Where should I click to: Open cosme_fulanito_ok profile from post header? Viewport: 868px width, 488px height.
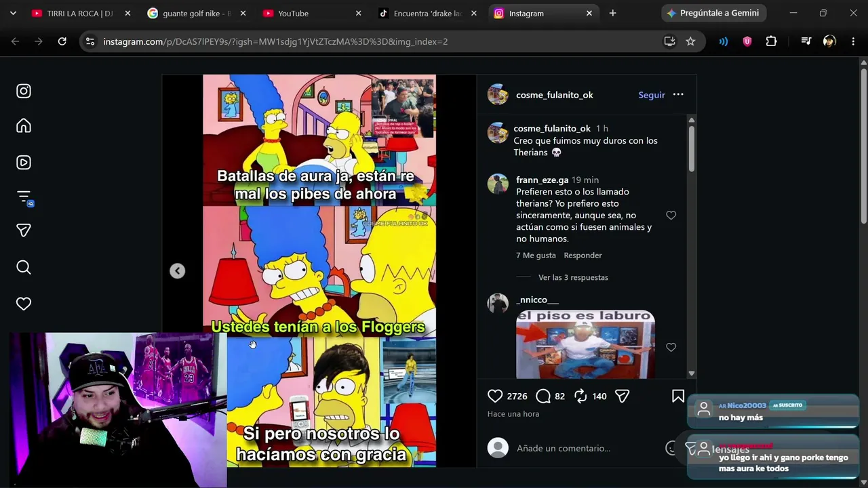(555, 95)
